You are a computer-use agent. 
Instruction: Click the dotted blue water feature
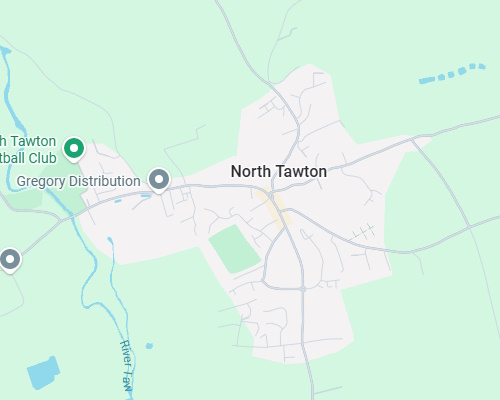[452, 73]
